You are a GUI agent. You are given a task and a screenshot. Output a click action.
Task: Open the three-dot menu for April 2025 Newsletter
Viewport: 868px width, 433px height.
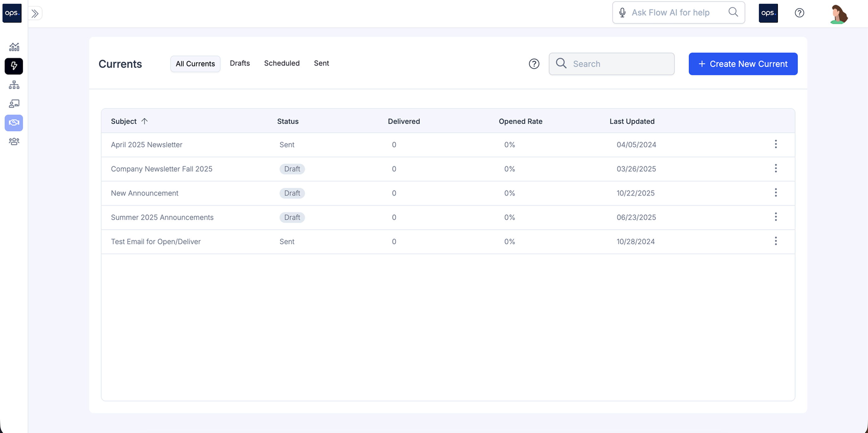(776, 144)
